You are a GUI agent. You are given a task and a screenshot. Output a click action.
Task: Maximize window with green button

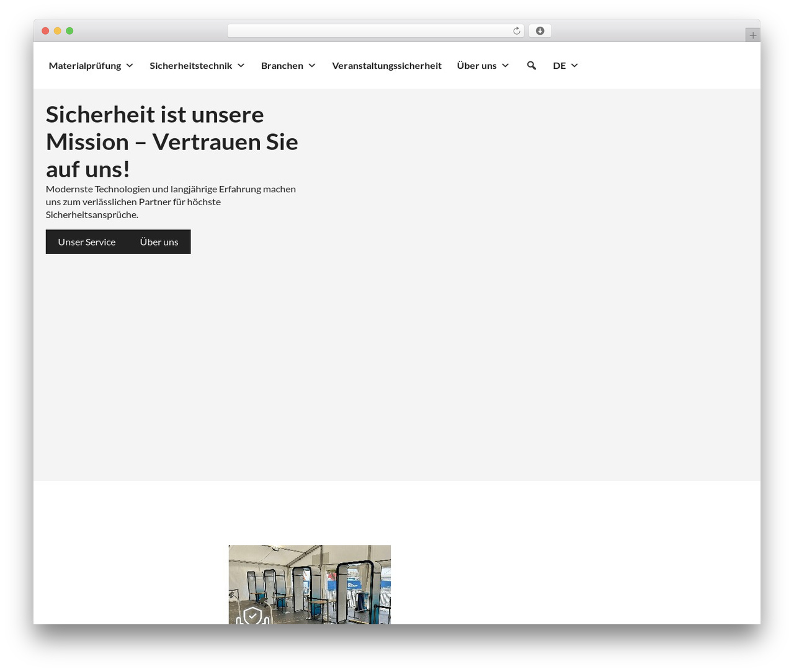tap(69, 31)
